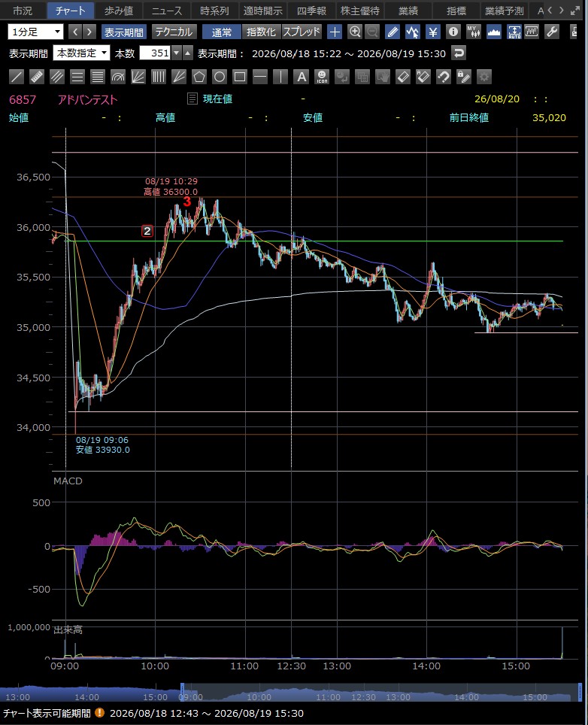Select the text annotation A tool
Viewport: 588px width, 725px height.
coord(302,77)
